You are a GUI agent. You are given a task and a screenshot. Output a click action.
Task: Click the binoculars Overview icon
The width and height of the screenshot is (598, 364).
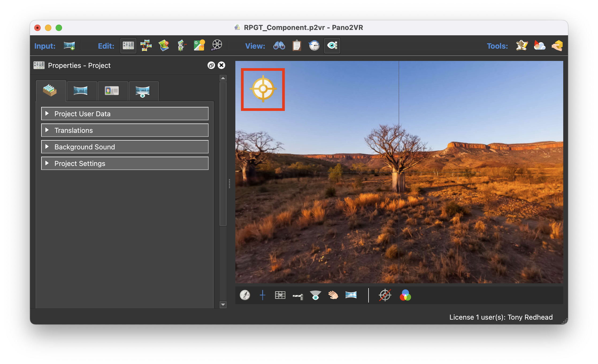click(x=279, y=46)
